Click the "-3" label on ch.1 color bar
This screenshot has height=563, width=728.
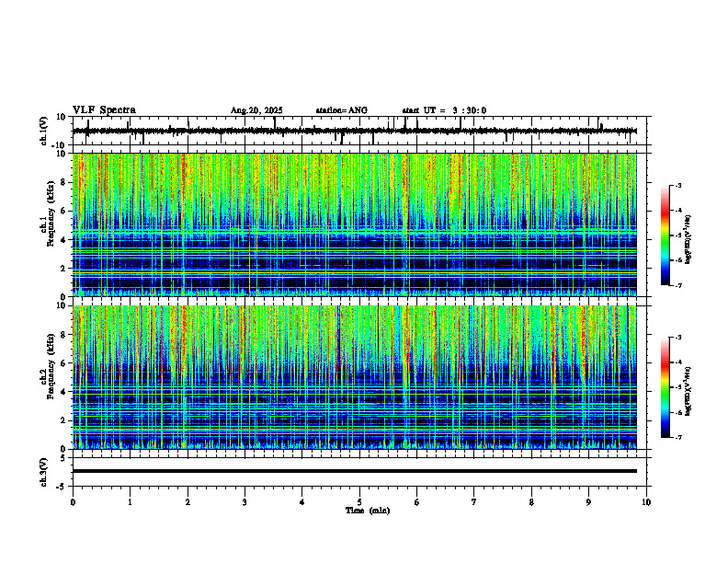tap(678, 185)
